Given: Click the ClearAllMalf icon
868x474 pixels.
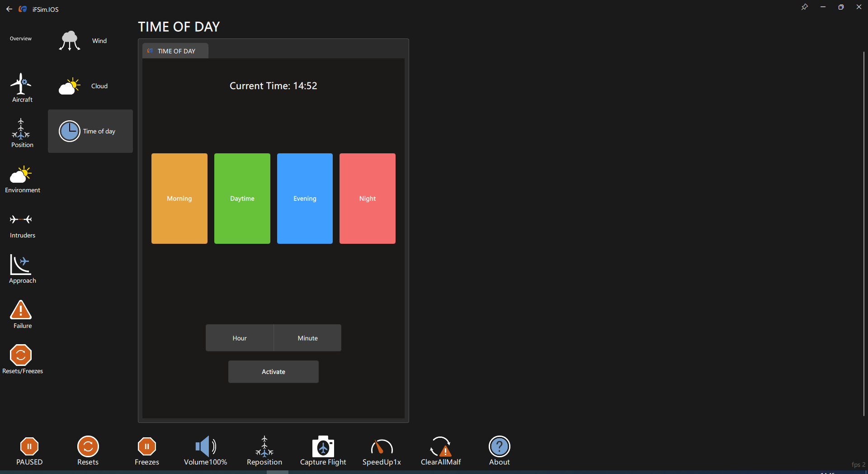Looking at the screenshot, I should tap(440, 447).
